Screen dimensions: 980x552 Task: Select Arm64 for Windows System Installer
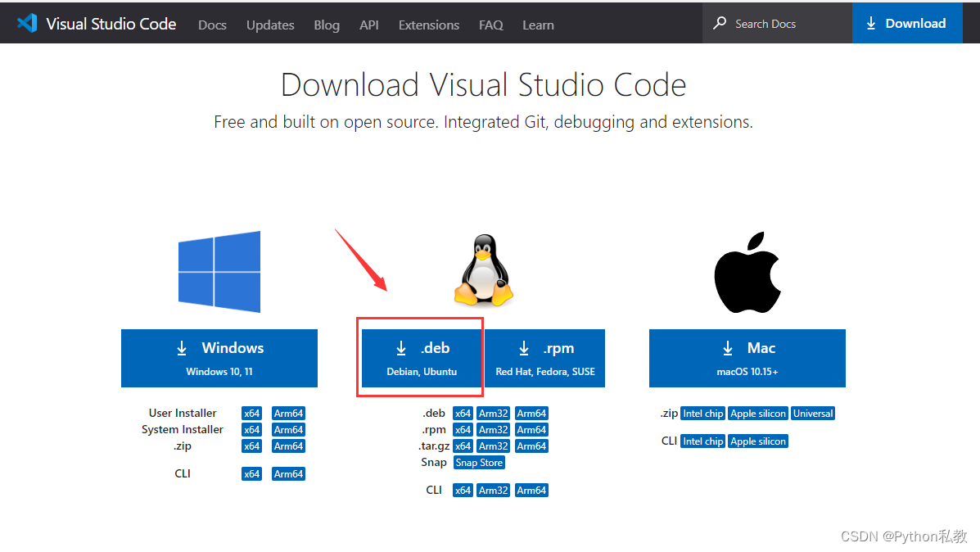click(289, 429)
